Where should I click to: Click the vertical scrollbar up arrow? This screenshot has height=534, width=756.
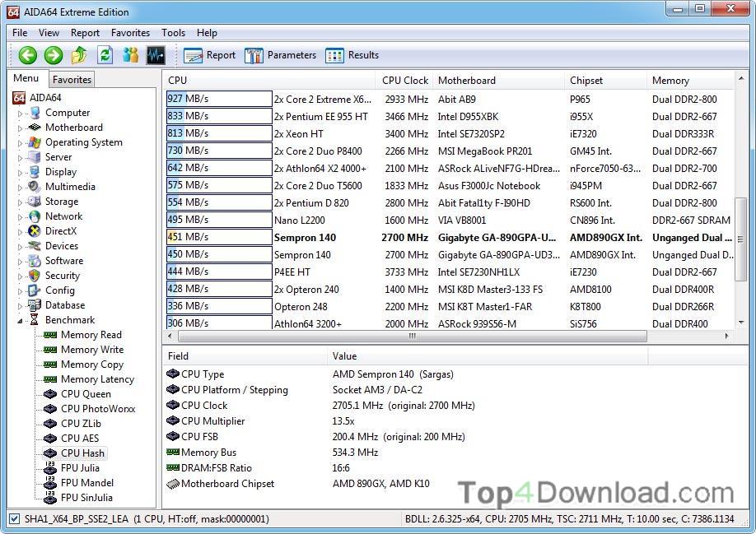(x=741, y=78)
